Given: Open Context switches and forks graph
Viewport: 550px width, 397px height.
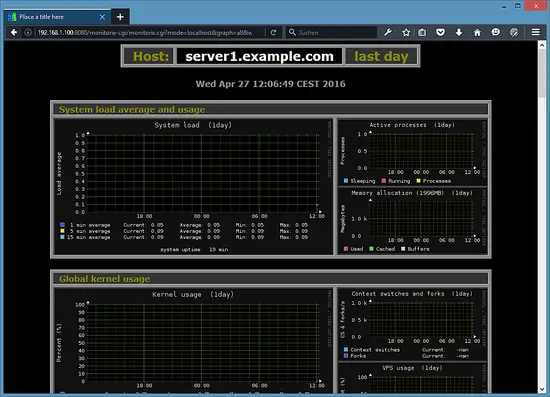Looking at the screenshot, I should click(x=412, y=324).
